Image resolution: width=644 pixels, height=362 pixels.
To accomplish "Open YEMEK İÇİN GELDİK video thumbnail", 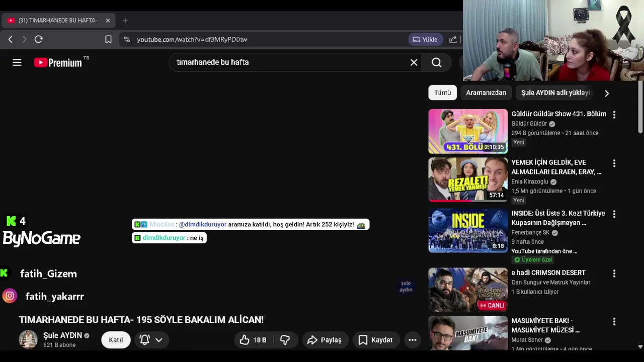I will click(x=468, y=179).
